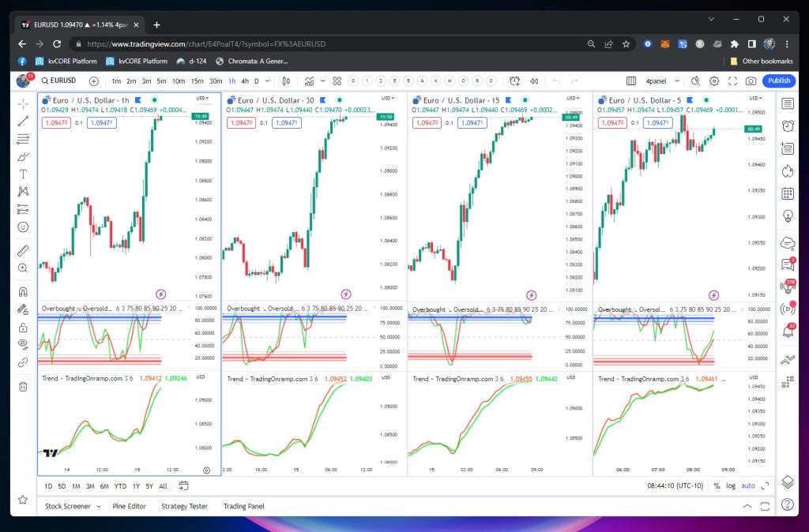Toggle log scale on price axis
809x532 pixels.
(x=731, y=486)
